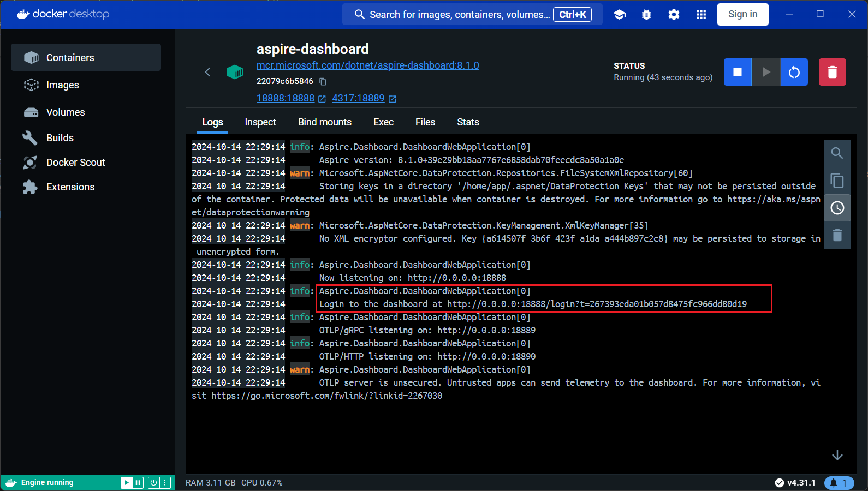
Task: Click the CPU 0.67% usage text
Action: click(262, 483)
